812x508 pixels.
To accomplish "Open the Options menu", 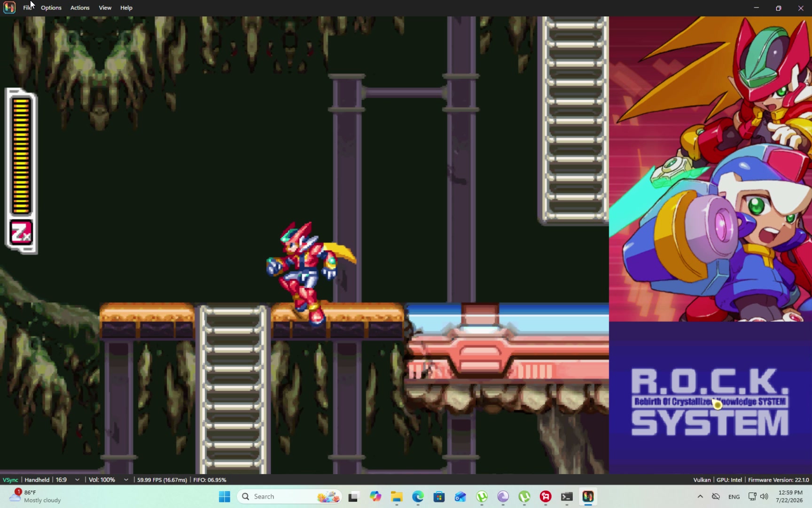I will pos(51,8).
